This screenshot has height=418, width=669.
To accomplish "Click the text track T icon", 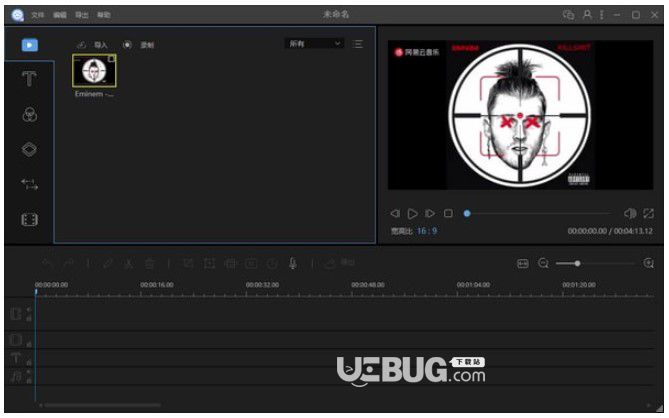I will coord(15,357).
